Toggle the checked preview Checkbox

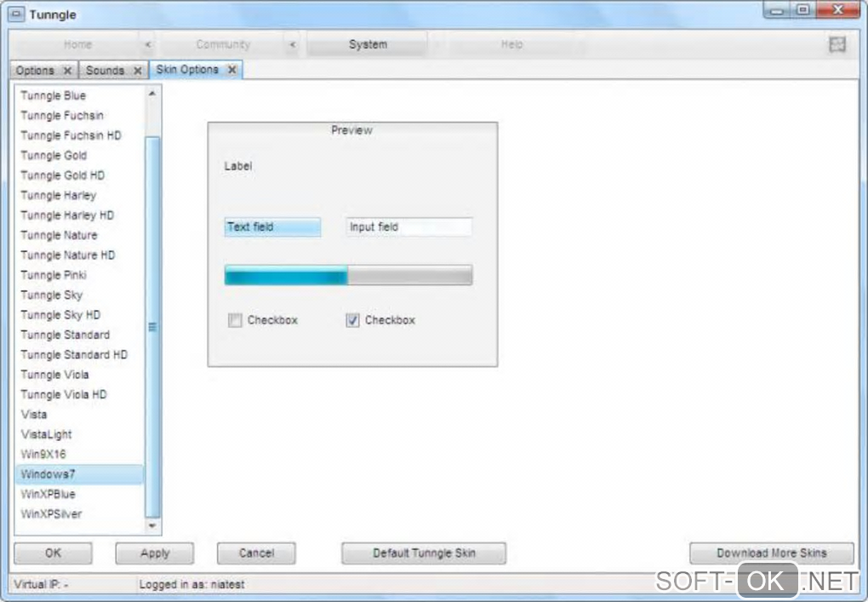coord(352,320)
